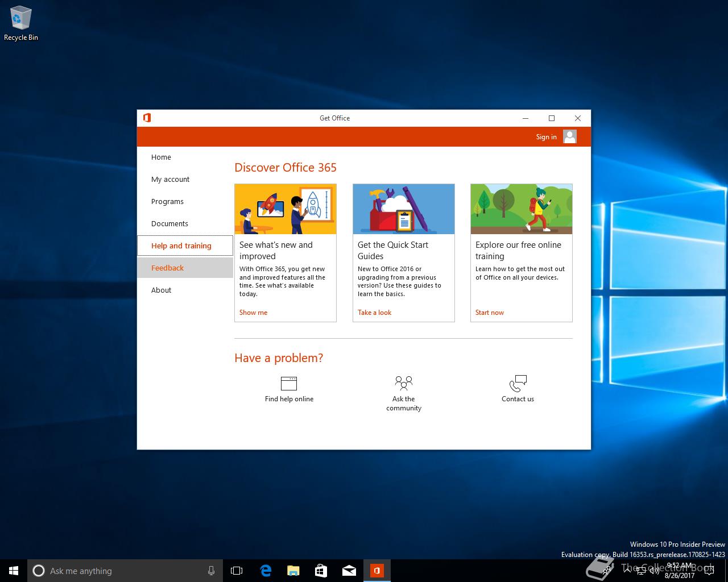Click the Ask me anything search box
This screenshot has height=582, width=728.
pyautogui.click(x=125, y=571)
